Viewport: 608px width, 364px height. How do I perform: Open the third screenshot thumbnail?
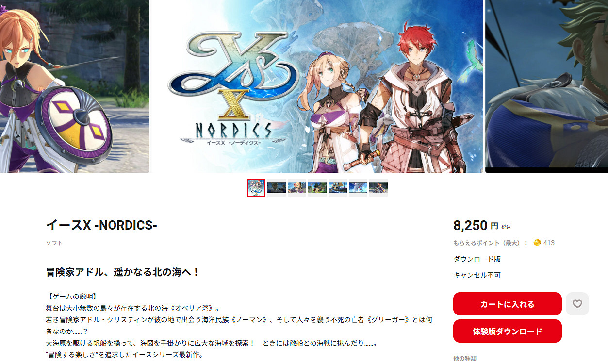click(297, 188)
